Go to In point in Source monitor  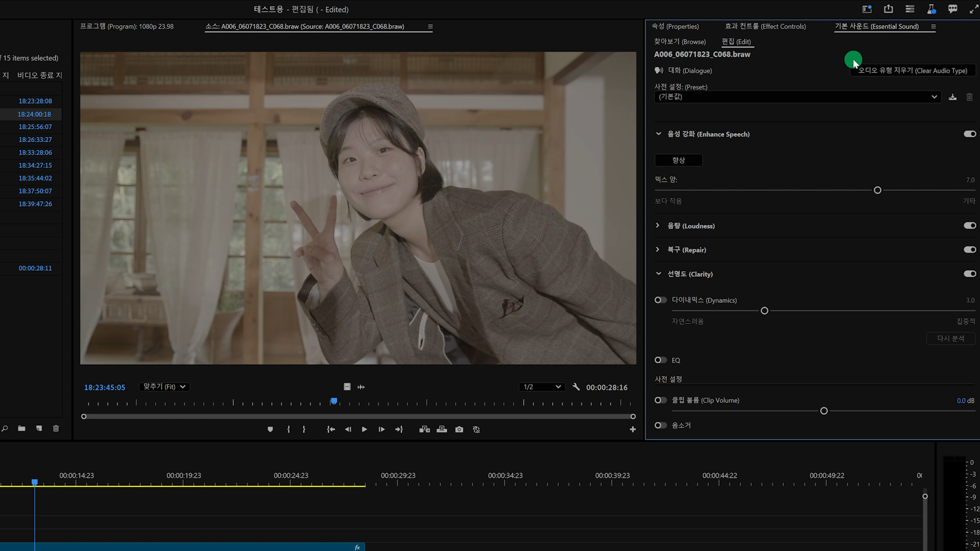pyautogui.click(x=331, y=430)
